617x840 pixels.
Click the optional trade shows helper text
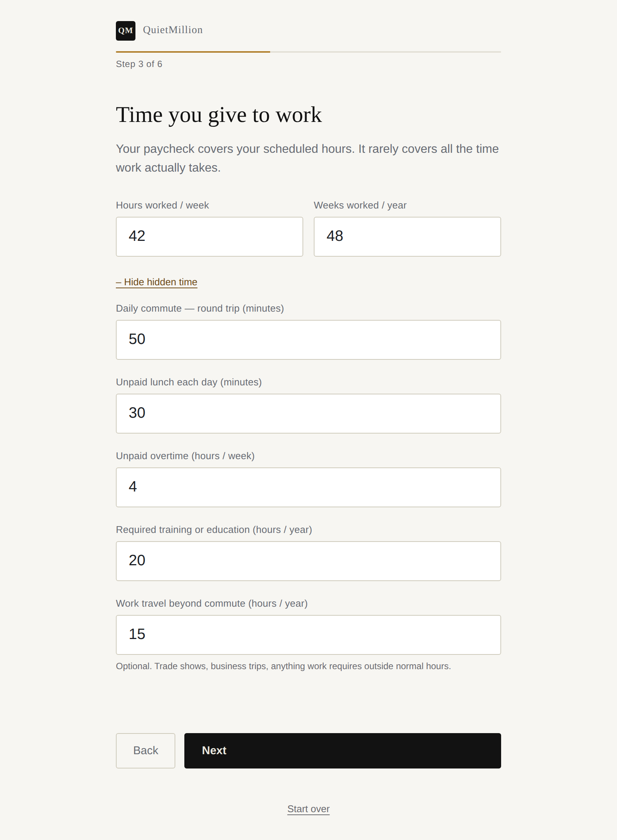[x=283, y=666]
